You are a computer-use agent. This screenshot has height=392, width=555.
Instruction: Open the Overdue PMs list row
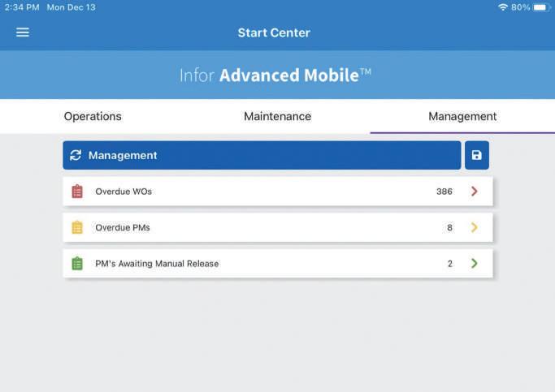(278, 227)
